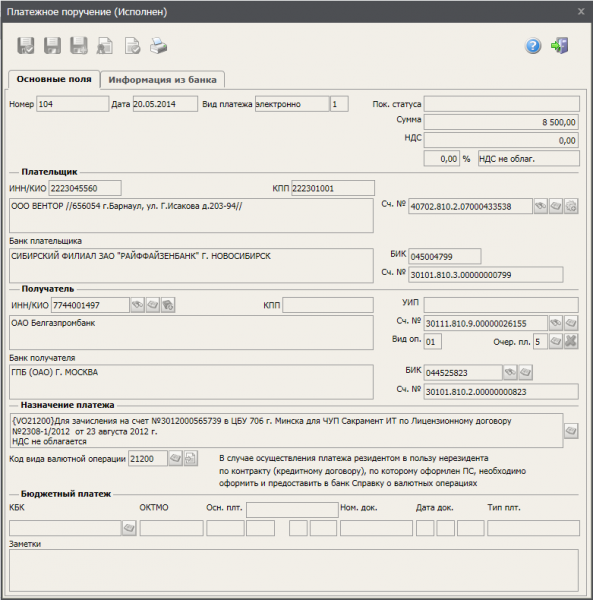
Task: Switch to the Информация из банка tab
Action: (162, 80)
